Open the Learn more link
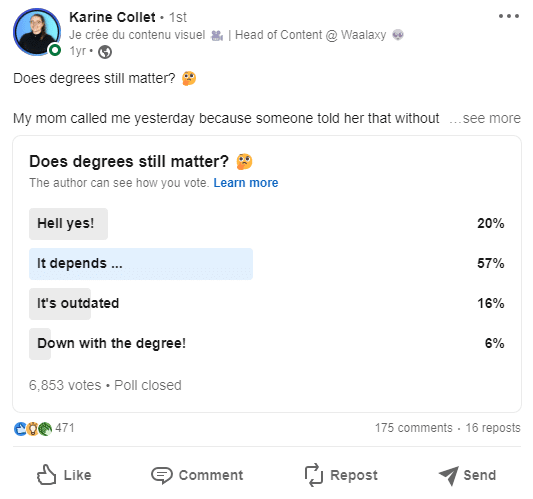 pyautogui.click(x=245, y=183)
